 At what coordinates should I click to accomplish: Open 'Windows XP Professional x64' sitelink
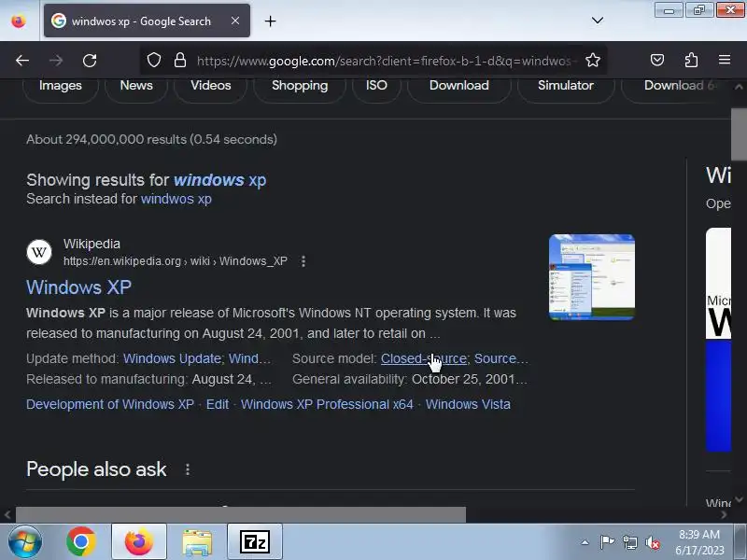(327, 404)
